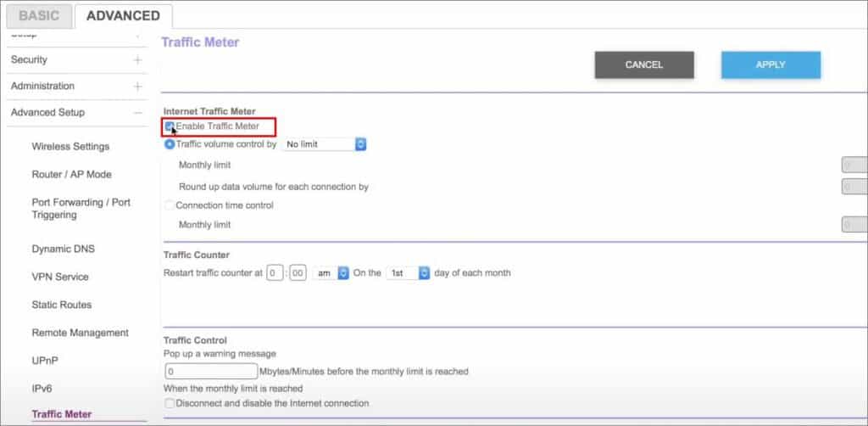Expand the Security section plus icon

point(137,60)
